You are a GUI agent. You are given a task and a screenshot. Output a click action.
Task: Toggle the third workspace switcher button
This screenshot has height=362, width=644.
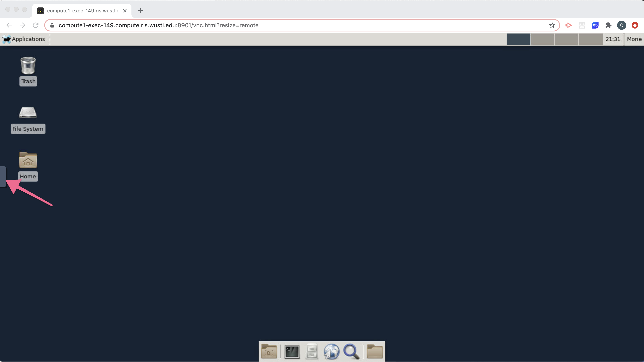[x=566, y=39]
